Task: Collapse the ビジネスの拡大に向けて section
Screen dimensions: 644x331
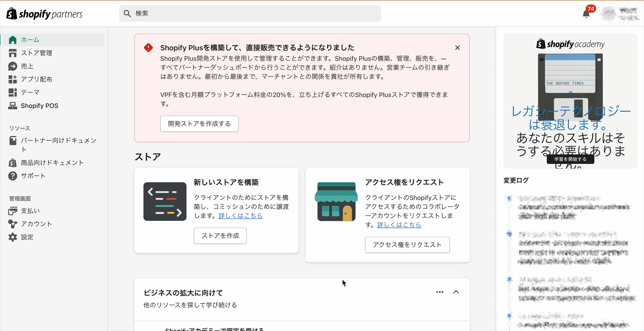Action: pyautogui.click(x=456, y=292)
